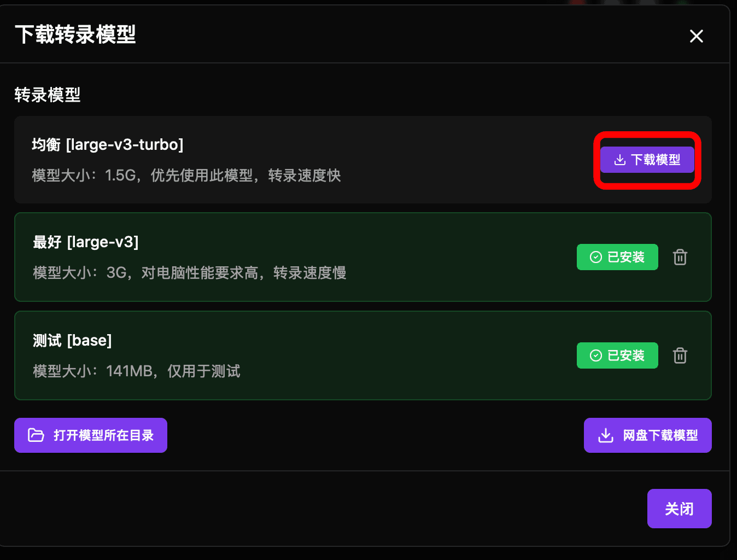Click the 转录模型 section heading
Image resolution: width=737 pixels, height=560 pixels.
pos(48,95)
